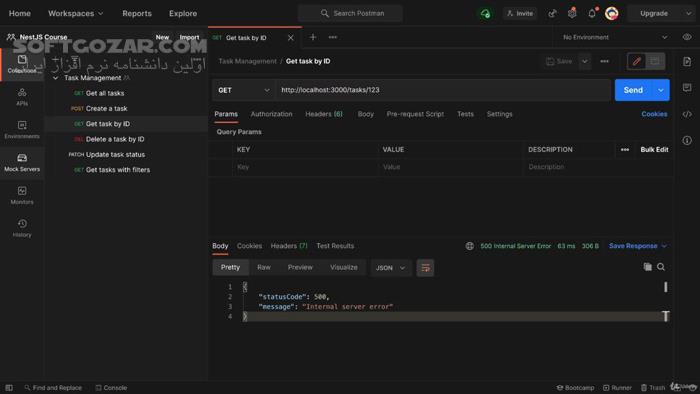Open the Console in status bar
Viewport: 700px width, 394px height.
pos(111,388)
